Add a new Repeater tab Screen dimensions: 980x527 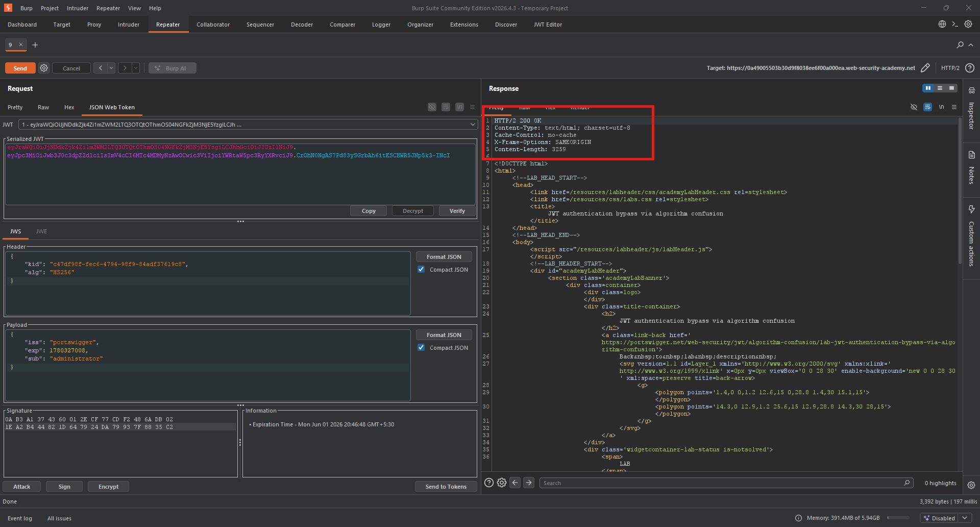point(35,45)
